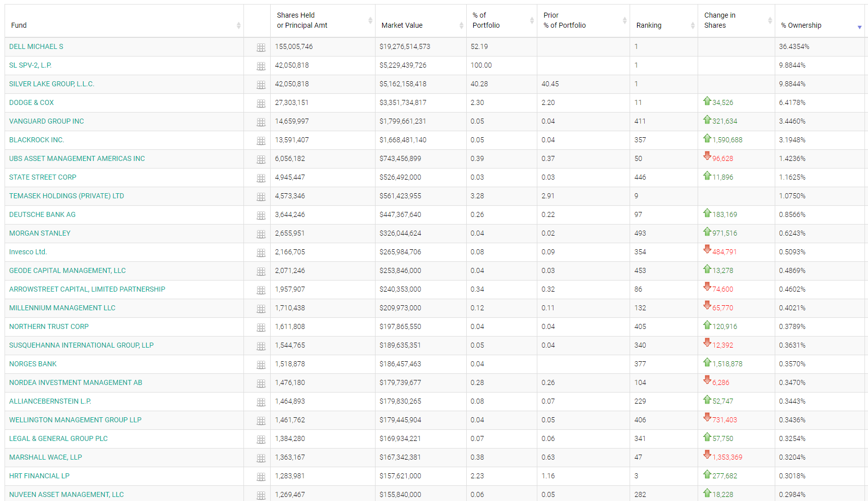Open grid icon for NUVEEN ASSET MANAGEMENT row
Image resolution: width=868 pixels, height=501 pixels.
click(x=261, y=495)
